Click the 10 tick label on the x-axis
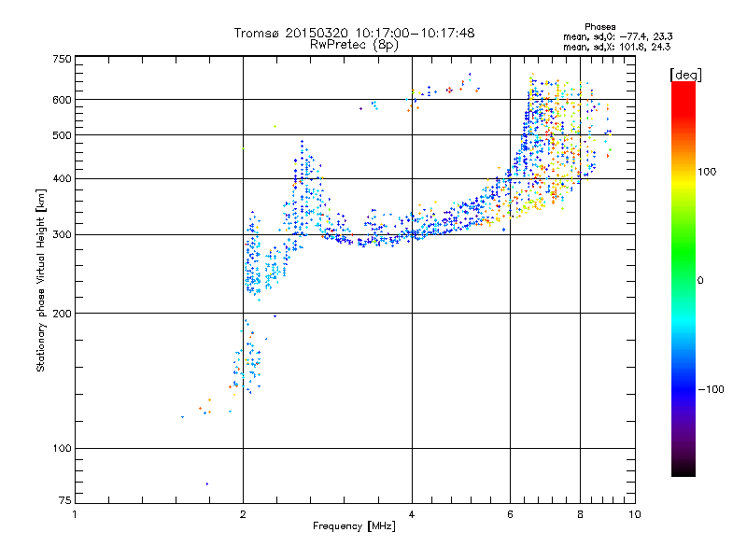Screen dimensions: 747x560 coord(633,514)
